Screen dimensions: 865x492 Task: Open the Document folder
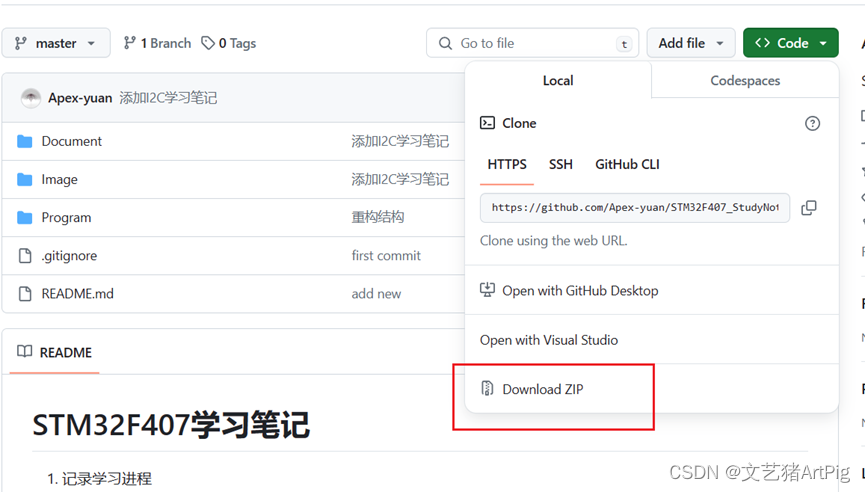(x=72, y=141)
